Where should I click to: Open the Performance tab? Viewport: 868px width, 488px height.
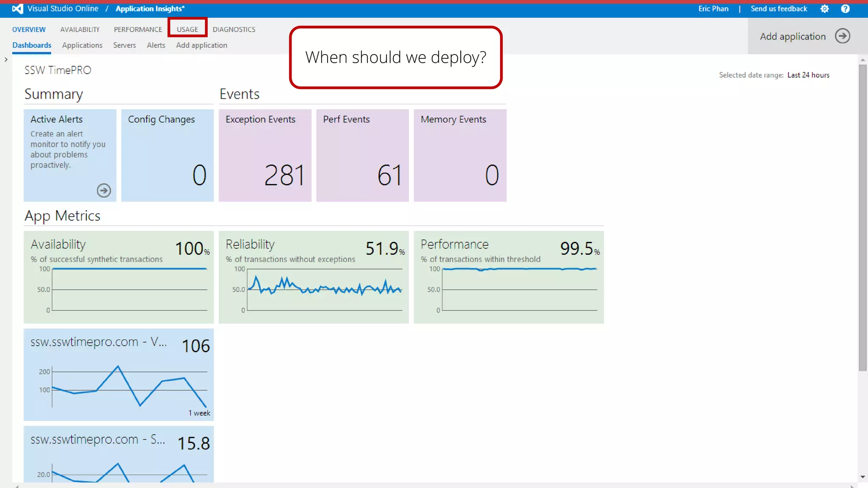pos(138,29)
